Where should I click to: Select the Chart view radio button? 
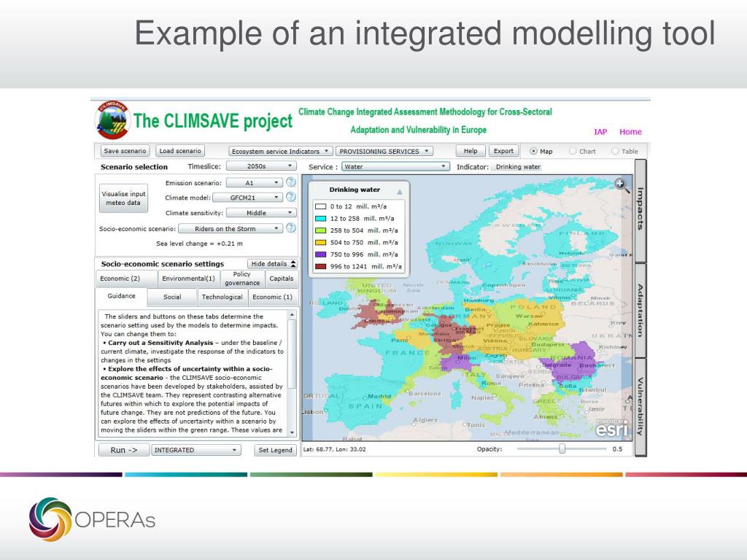pyautogui.click(x=573, y=151)
